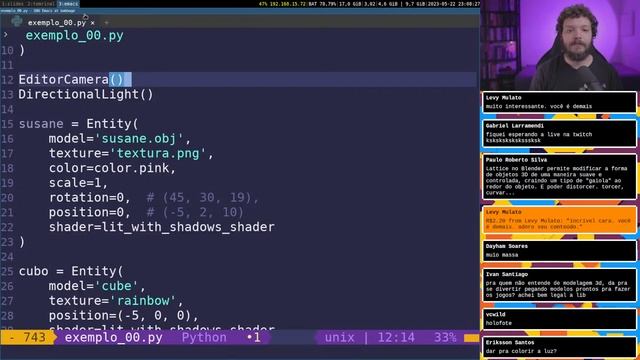Click shader=lit_with_shadows_shader on line 22

click(162, 227)
